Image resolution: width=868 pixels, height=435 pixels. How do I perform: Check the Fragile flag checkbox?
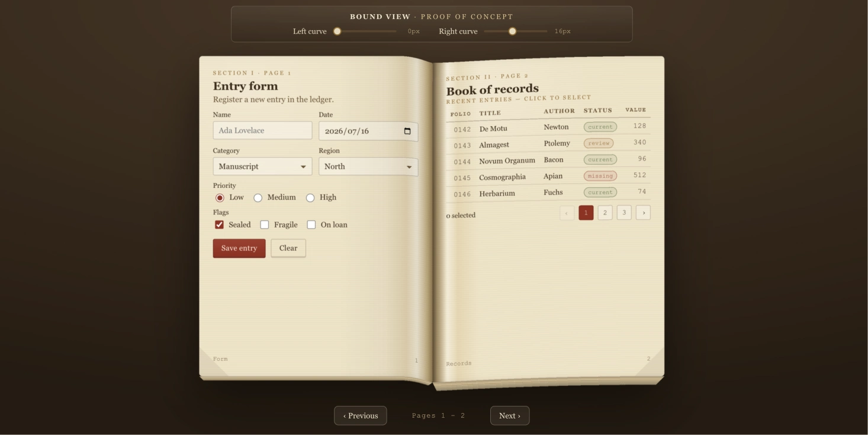coord(265,225)
